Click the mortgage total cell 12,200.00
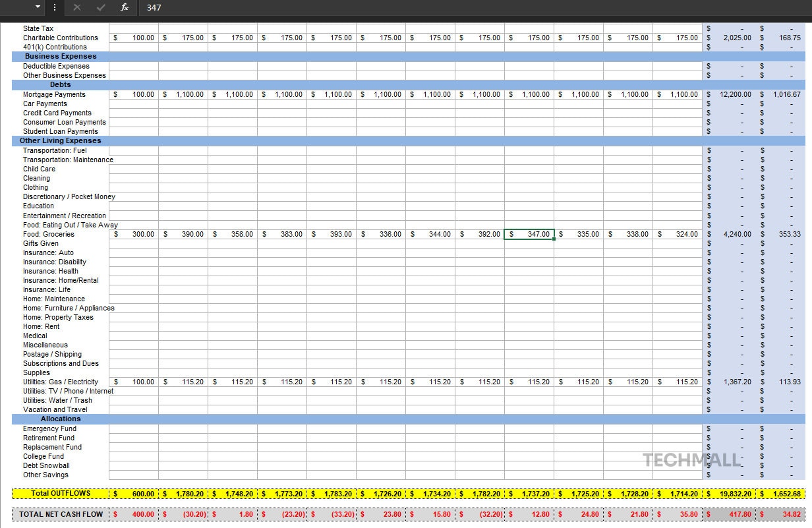812x528 pixels. click(x=729, y=94)
